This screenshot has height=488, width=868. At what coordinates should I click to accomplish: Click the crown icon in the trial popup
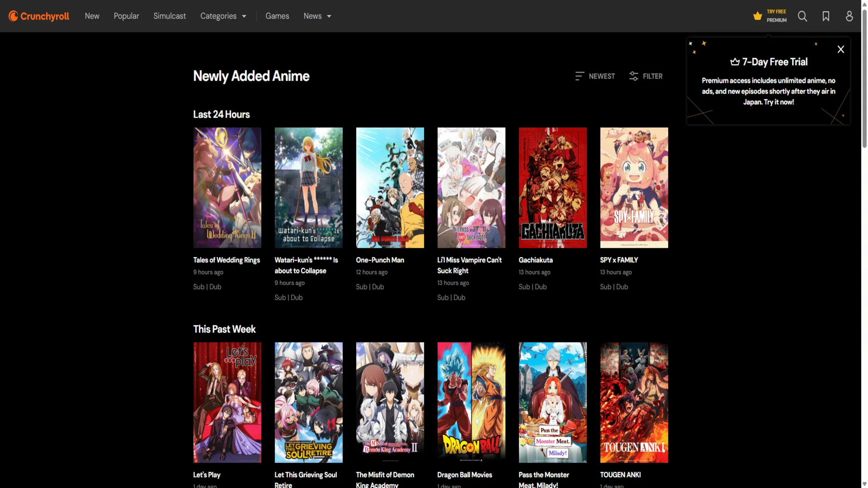(x=734, y=62)
